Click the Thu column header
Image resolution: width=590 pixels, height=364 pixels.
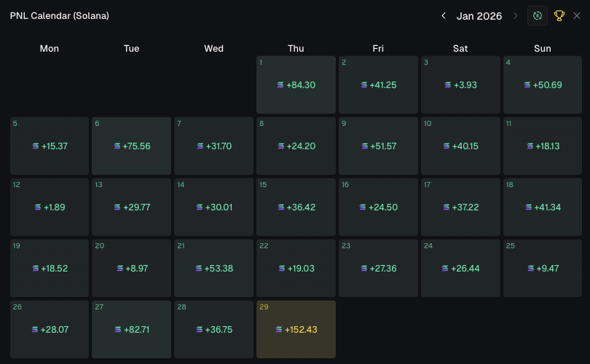pos(296,49)
